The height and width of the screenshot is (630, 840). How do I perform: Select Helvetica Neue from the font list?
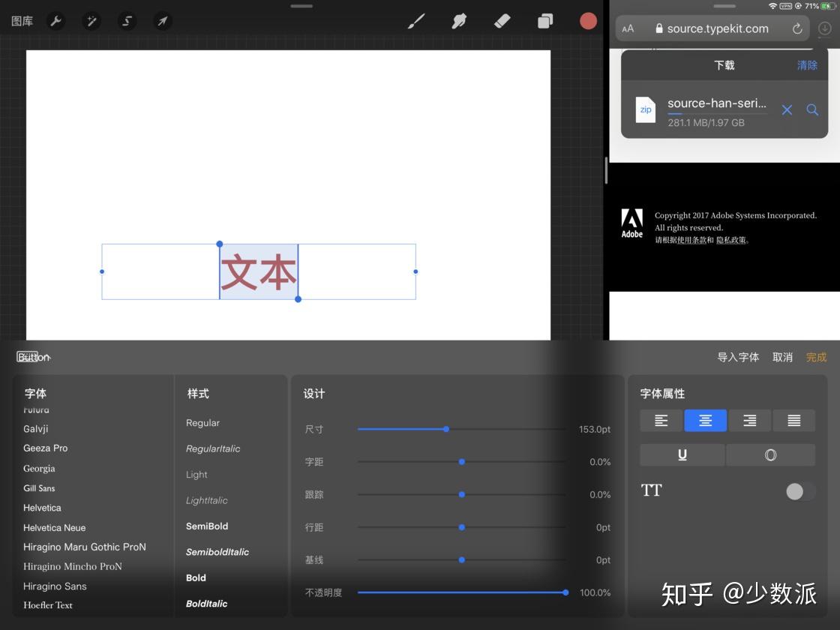click(x=54, y=527)
